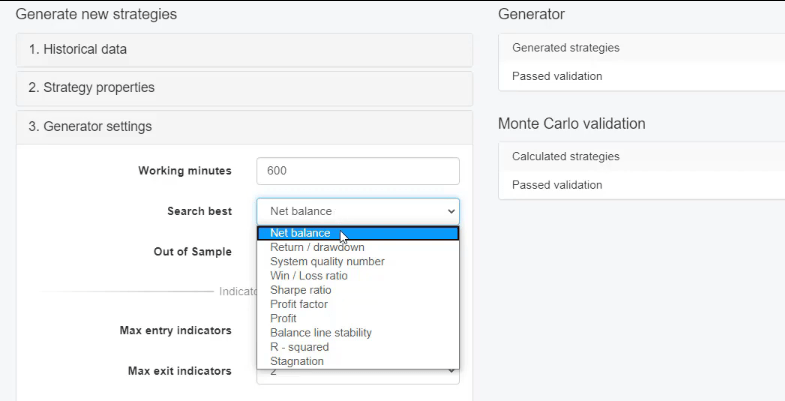785x401 pixels.
Task: Choose Balance line stability option
Action: click(321, 332)
